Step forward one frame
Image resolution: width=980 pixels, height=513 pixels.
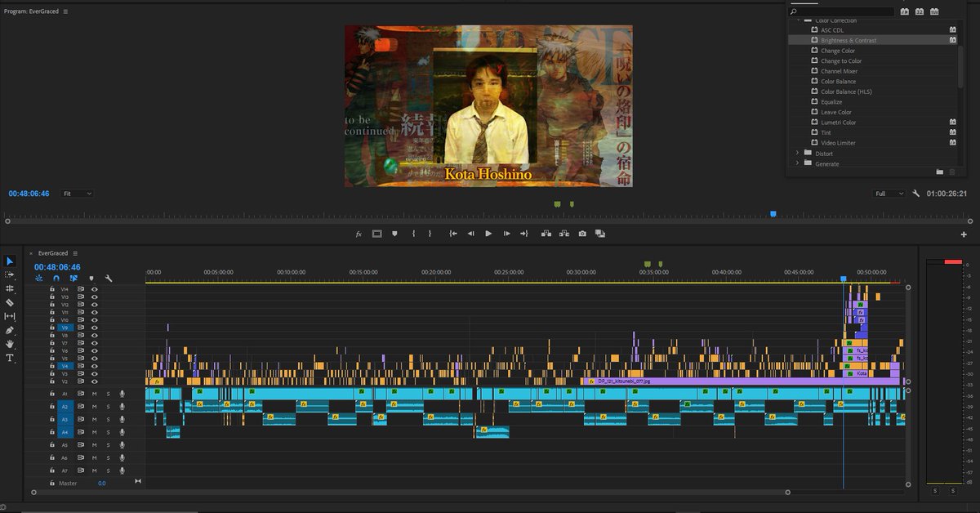(506, 234)
